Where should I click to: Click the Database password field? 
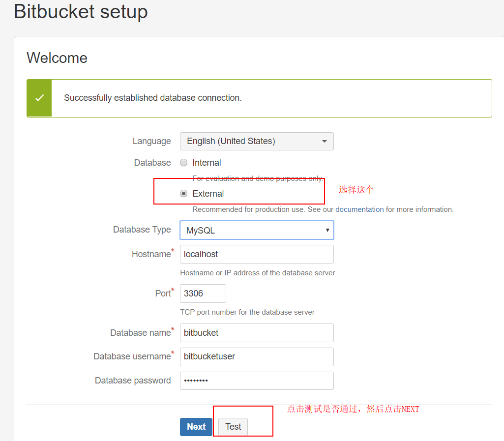257,381
